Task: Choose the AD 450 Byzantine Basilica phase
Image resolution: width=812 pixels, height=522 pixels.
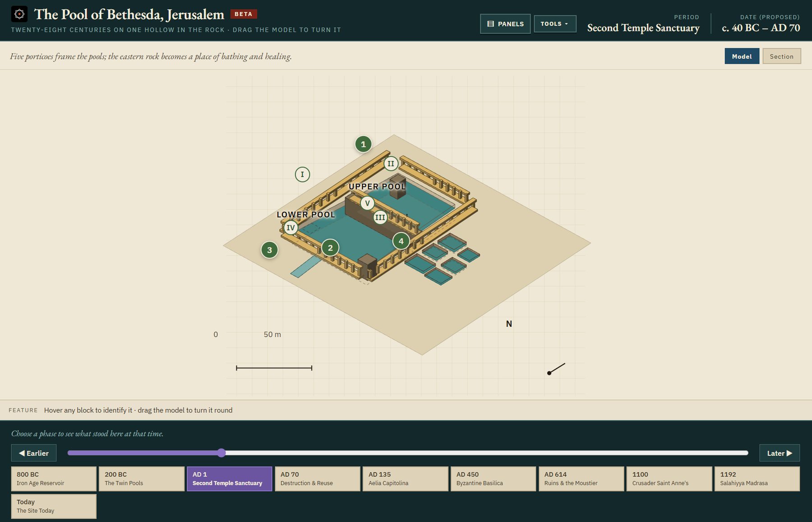Action: point(493,479)
